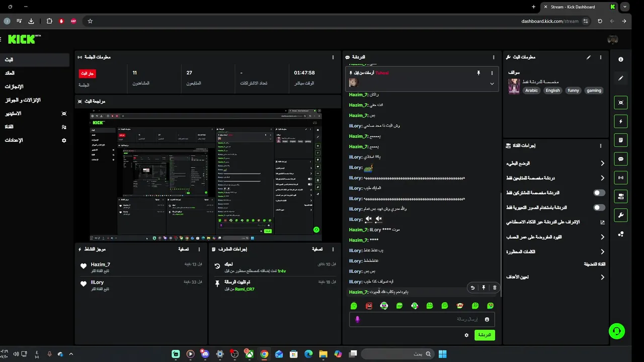This screenshot has width=644, height=362.
Task: Select العائد in the sidebar
Action: click(34, 73)
